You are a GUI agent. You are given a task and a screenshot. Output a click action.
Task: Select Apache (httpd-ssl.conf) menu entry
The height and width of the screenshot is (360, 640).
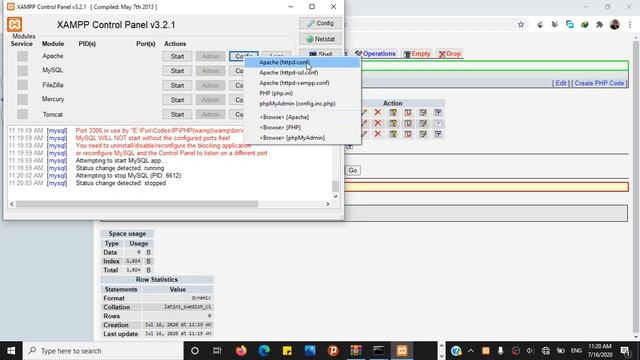tap(302, 73)
